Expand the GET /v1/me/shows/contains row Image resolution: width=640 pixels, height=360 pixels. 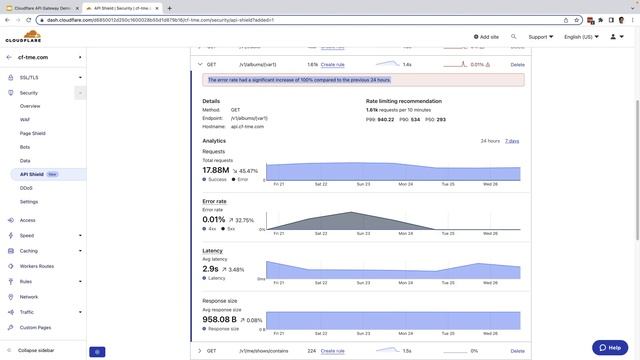[x=200, y=351]
